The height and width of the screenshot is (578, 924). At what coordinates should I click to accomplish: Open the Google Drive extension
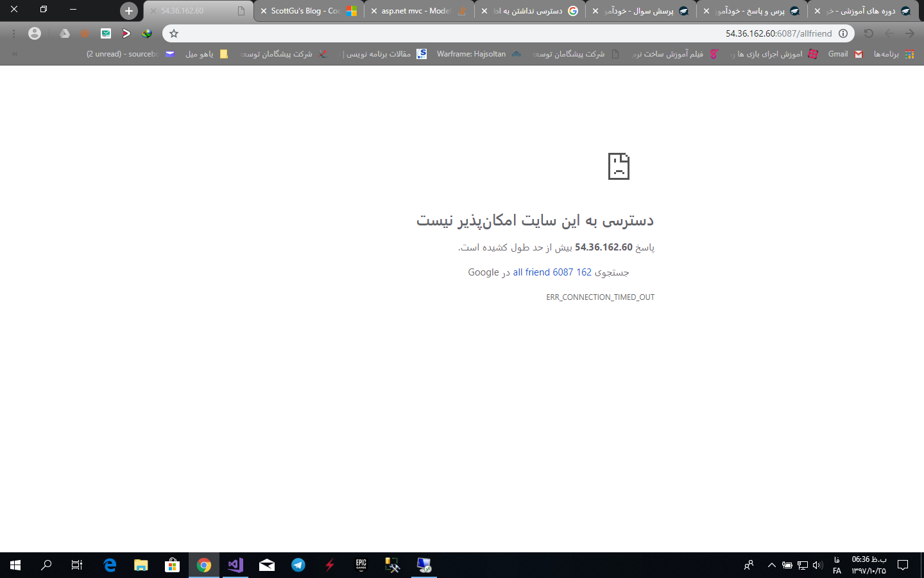pos(65,33)
